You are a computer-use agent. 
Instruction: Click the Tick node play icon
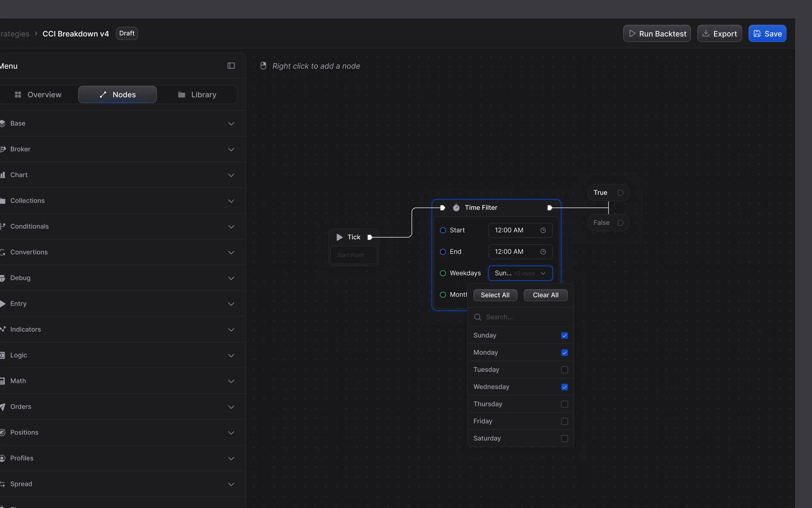[x=339, y=237]
